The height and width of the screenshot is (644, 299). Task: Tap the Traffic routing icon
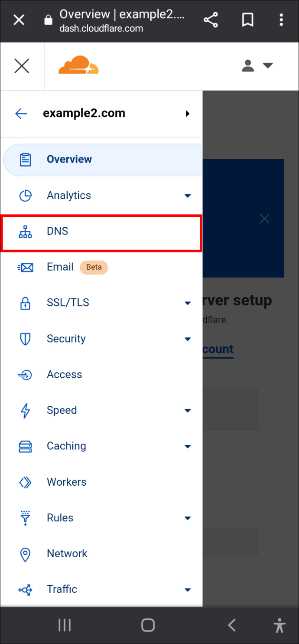(25, 590)
